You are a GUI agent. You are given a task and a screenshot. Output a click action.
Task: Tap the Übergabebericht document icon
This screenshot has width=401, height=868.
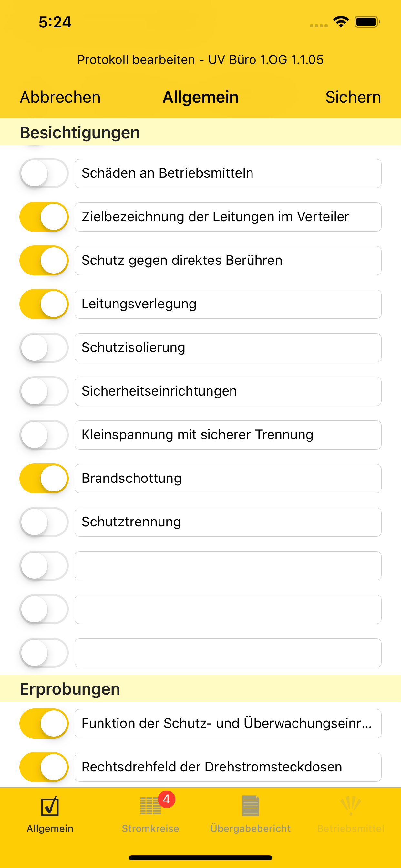click(250, 806)
